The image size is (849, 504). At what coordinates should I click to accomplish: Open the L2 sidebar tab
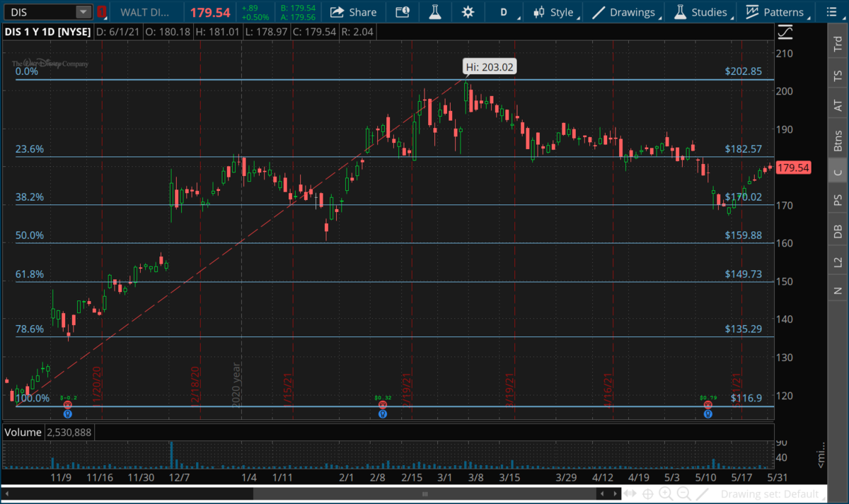click(838, 262)
